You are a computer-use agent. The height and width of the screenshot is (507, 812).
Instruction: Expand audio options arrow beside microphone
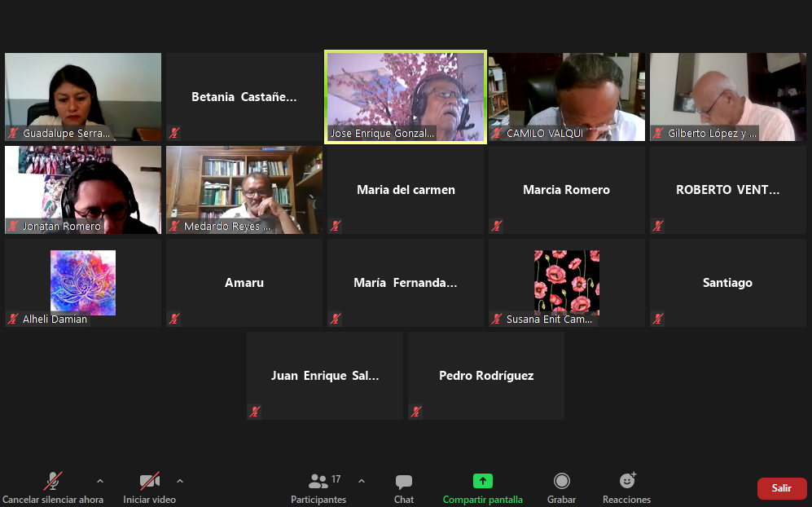[100, 481]
